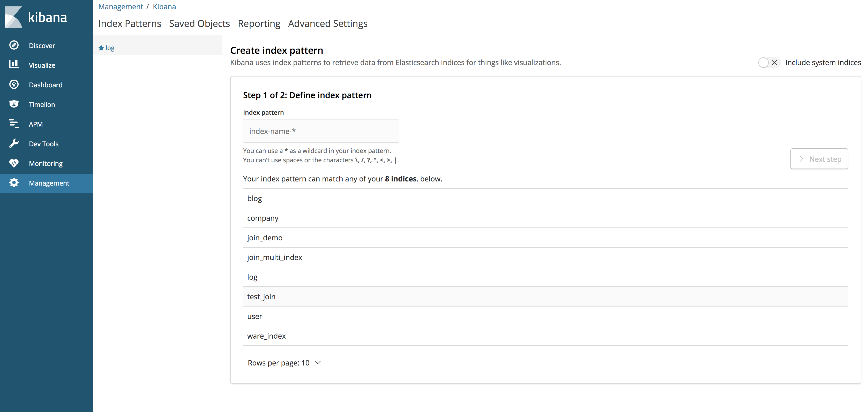This screenshot has width=868, height=412.
Task: Click the APM lines icon
Action: point(14,124)
